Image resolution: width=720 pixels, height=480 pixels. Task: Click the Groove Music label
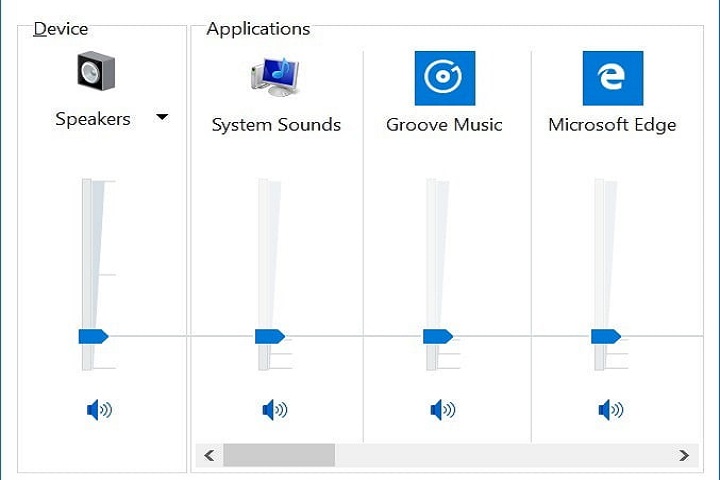coord(444,125)
